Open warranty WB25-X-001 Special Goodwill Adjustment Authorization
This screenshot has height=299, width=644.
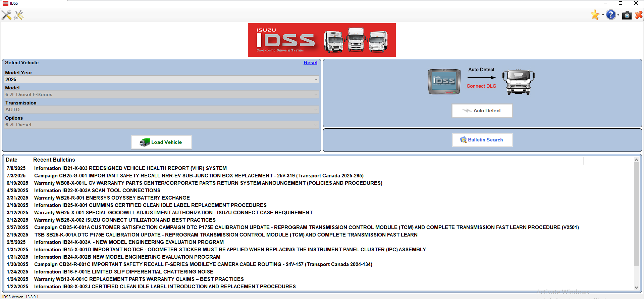173,213
